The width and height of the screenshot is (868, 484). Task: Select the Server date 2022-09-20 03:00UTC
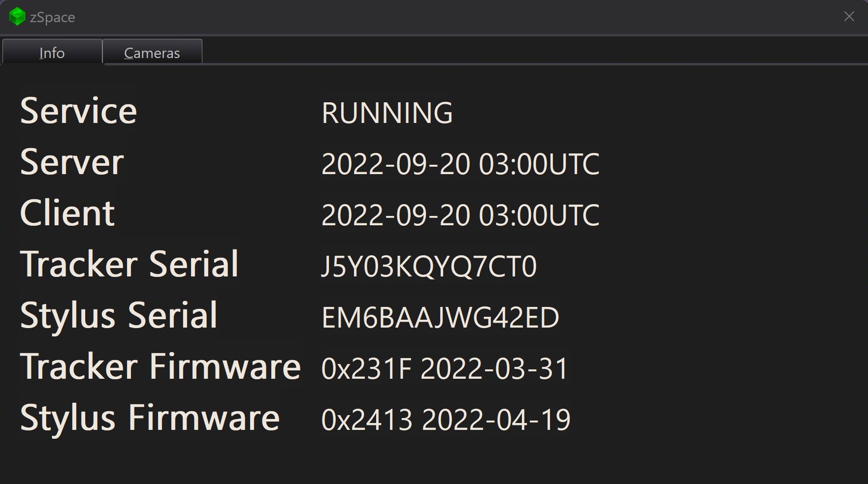coord(460,164)
